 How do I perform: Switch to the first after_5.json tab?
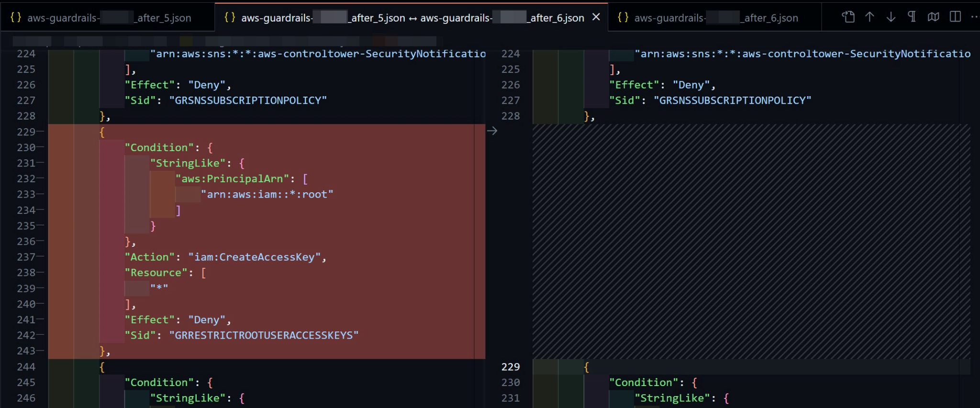click(x=109, y=18)
